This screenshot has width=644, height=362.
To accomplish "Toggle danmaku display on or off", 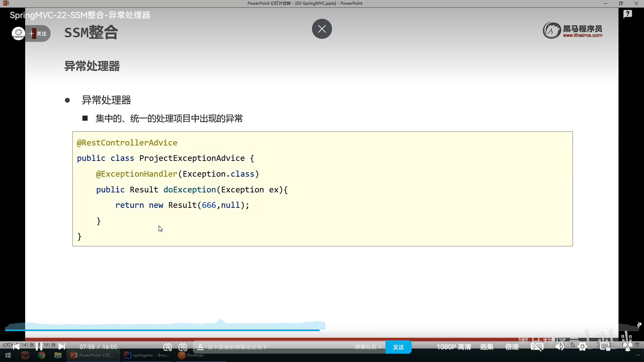I will point(167,347).
